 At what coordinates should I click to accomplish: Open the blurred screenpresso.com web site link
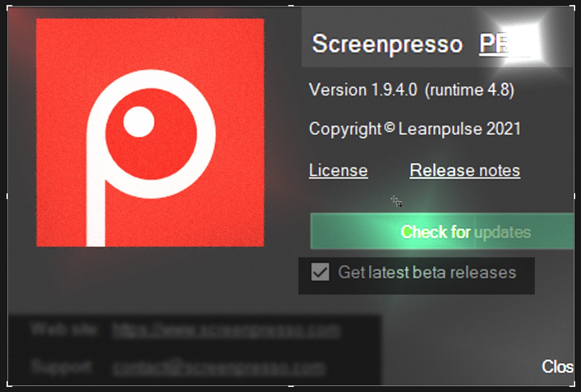226,330
